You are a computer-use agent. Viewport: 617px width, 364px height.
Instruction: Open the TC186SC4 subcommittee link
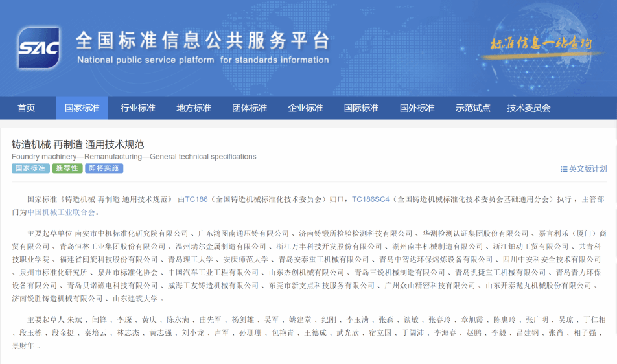[x=371, y=199]
